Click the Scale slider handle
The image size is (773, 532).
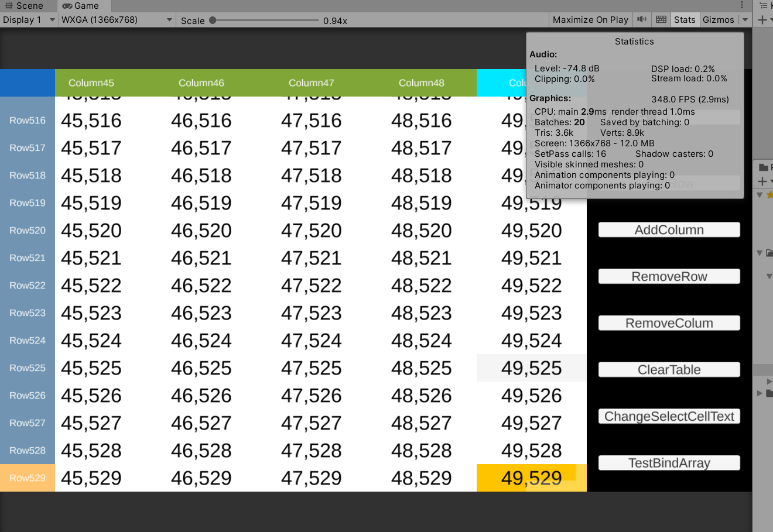coord(213,20)
